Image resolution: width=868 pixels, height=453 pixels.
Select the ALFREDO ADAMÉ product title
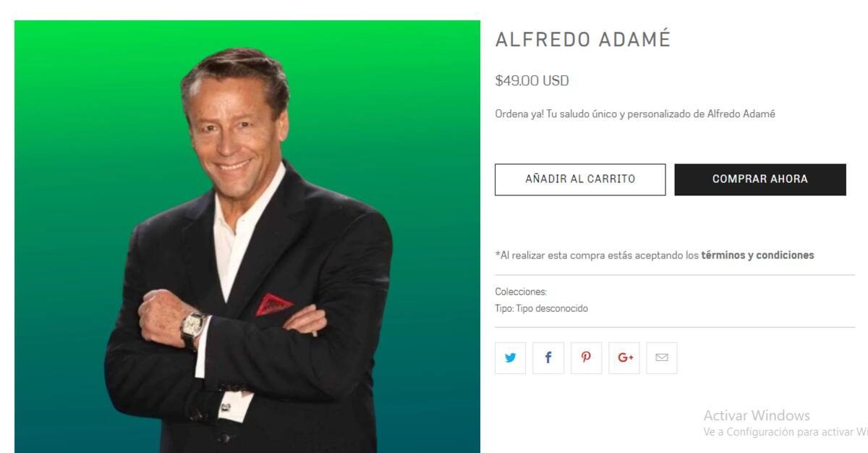point(583,40)
